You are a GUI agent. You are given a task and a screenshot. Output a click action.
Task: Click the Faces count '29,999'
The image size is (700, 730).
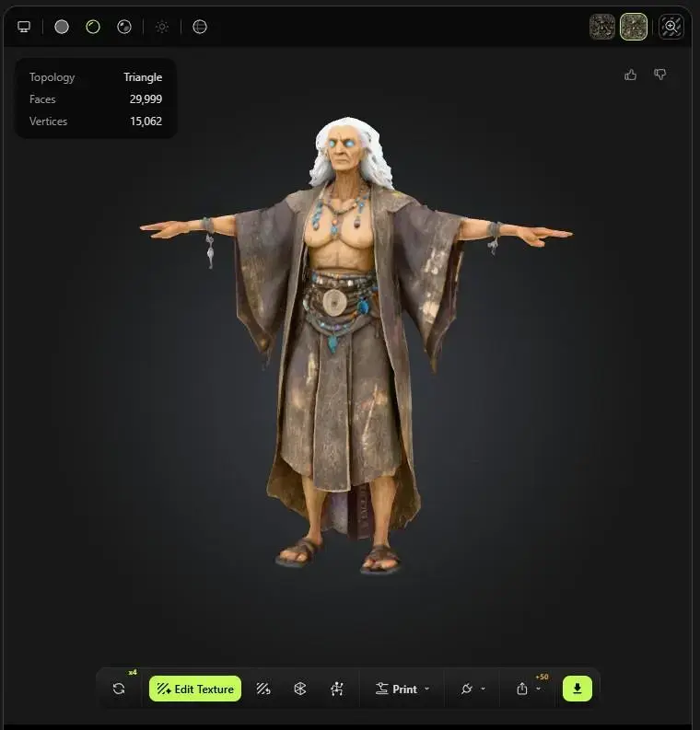(146, 99)
